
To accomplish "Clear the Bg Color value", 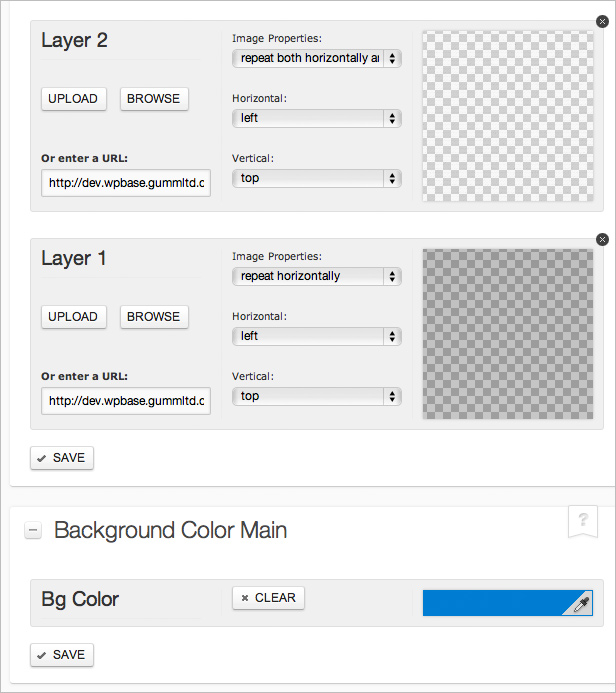I will pos(268,598).
